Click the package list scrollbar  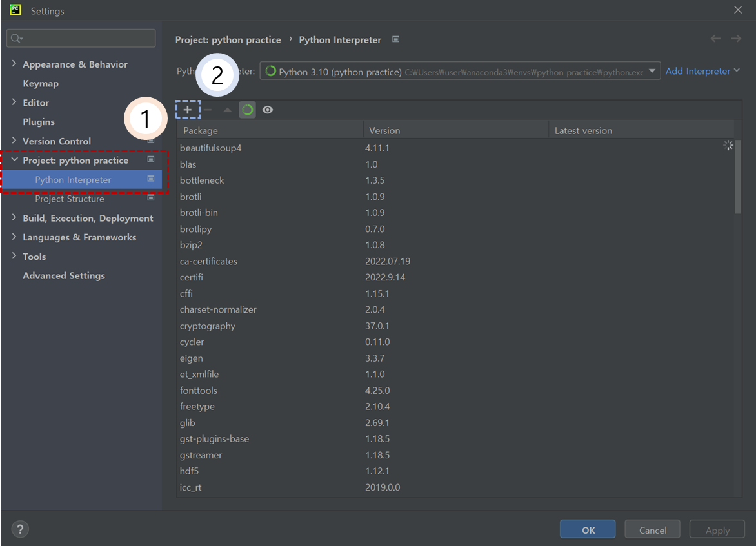738,177
